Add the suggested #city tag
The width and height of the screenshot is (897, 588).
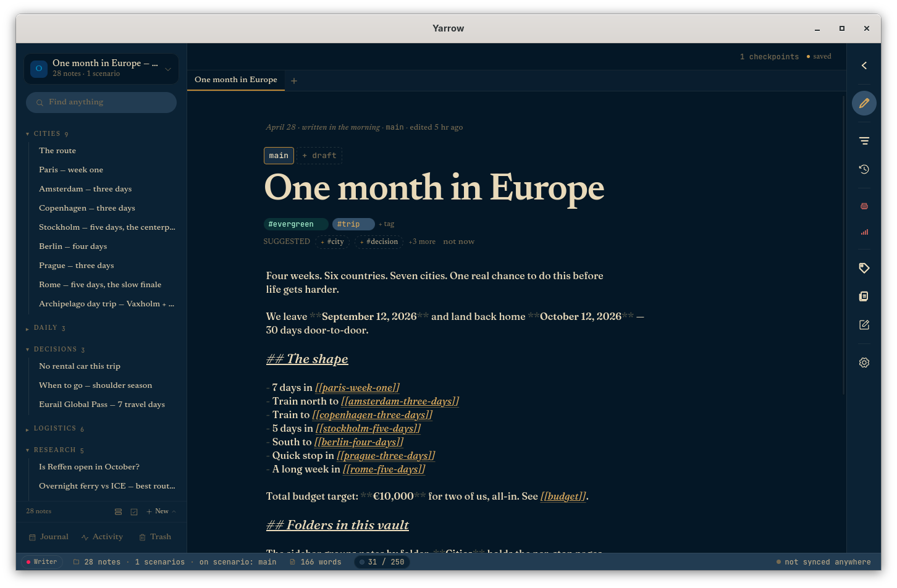pyautogui.click(x=332, y=241)
